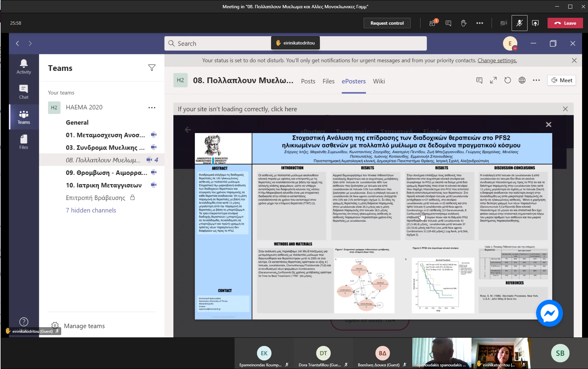Image resolution: width=588 pixels, height=369 pixels.
Task: Open the share screen tray
Action: 535,23
